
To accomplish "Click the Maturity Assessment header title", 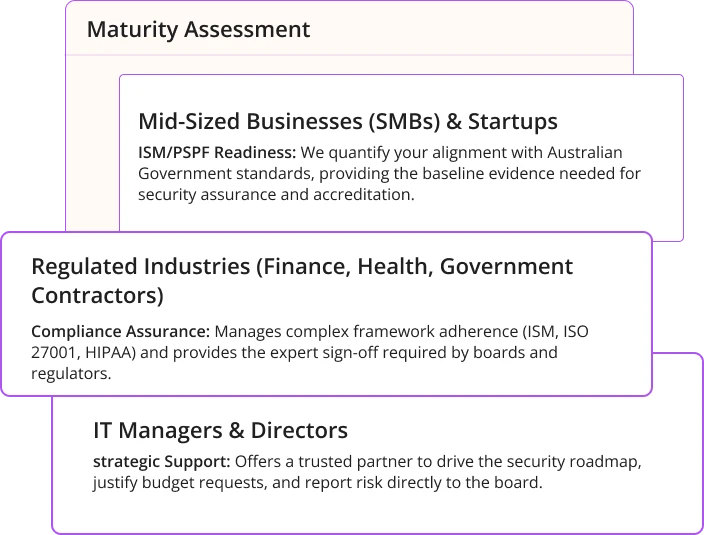I will point(198,30).
